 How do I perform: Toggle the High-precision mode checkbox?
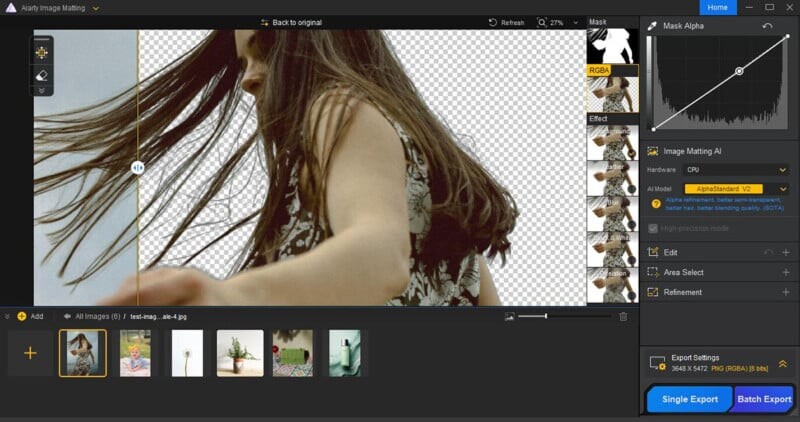pyautogui.click(x=653, y=228)
